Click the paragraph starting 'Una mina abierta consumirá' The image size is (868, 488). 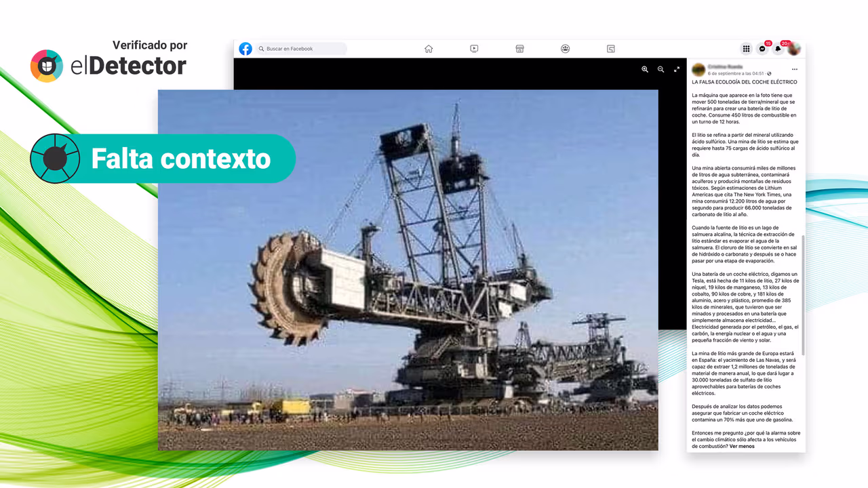coord(745,191)
